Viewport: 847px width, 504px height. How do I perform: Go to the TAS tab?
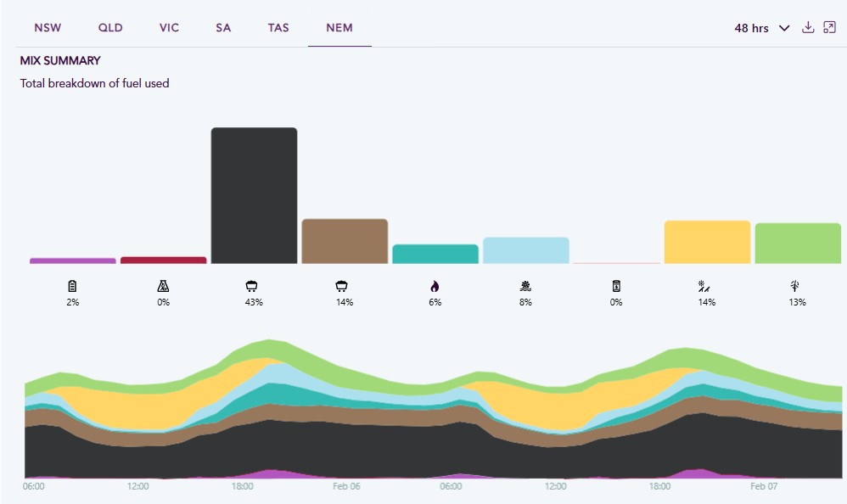click(x=278, y=27)
